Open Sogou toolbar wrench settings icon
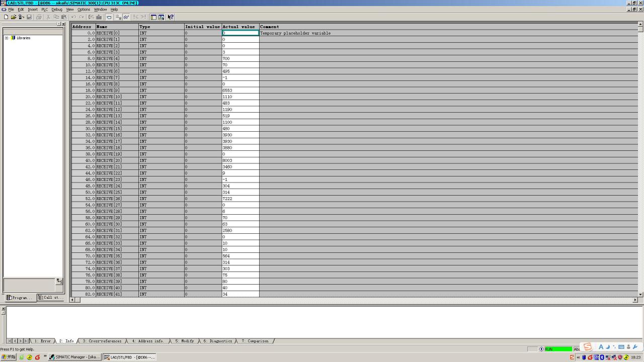This screenshot has height=362, width=644. [x=635, y=347]
